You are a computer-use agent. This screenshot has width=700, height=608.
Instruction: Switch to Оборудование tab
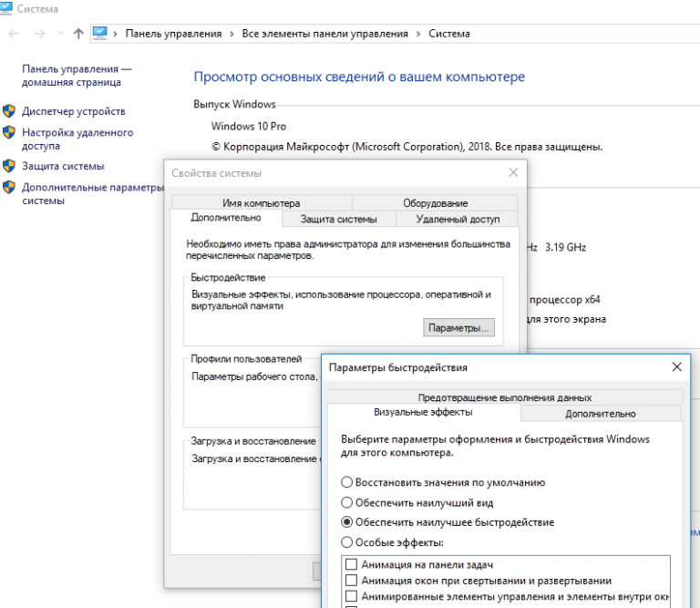(436, 202)
